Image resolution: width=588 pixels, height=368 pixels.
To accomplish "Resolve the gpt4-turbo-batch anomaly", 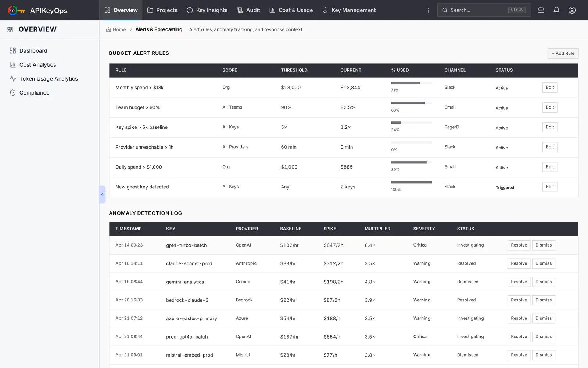I will point(519,245).
